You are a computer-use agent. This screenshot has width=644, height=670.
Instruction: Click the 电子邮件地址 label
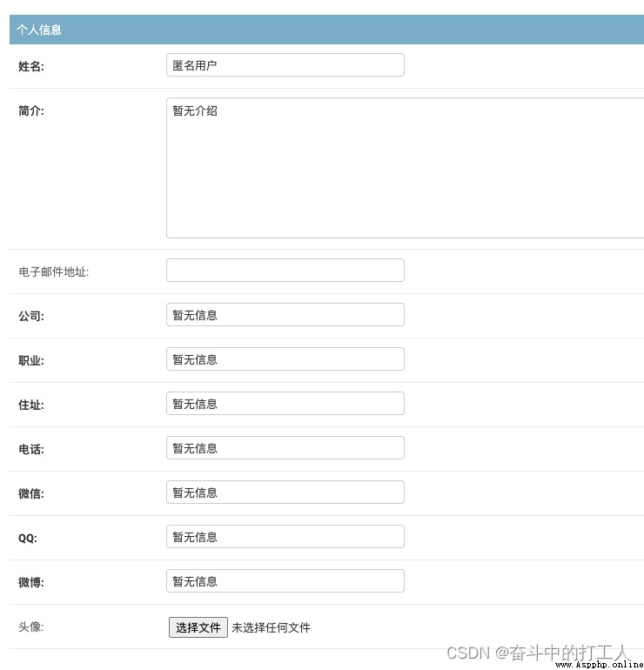click(53, 271)
